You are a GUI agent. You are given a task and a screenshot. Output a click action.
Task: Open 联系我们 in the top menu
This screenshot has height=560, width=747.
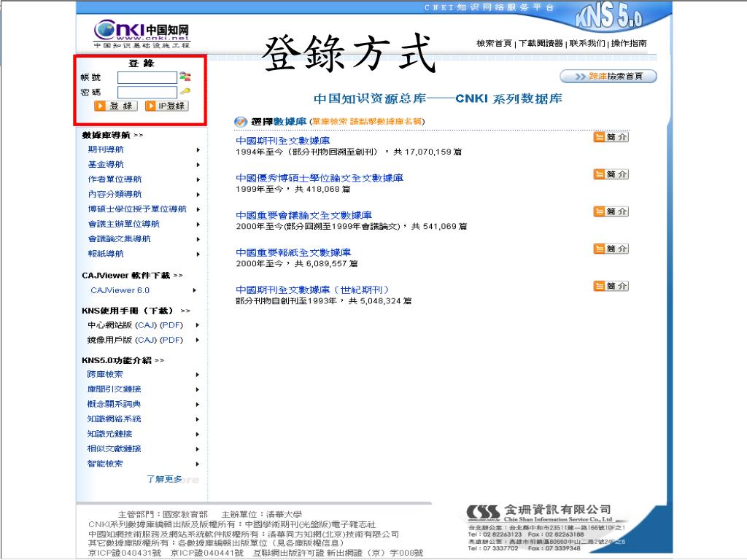(587, 43)
